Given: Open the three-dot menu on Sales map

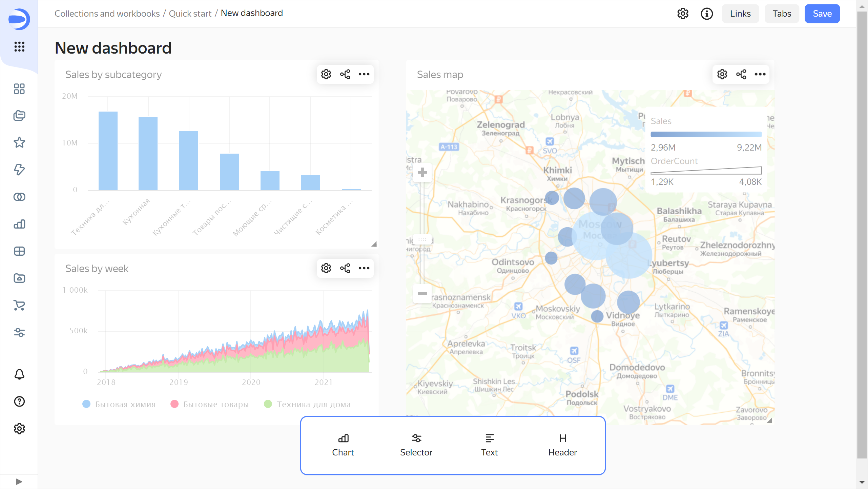Looking at the screenshot, I should click(x=760, y=74).
